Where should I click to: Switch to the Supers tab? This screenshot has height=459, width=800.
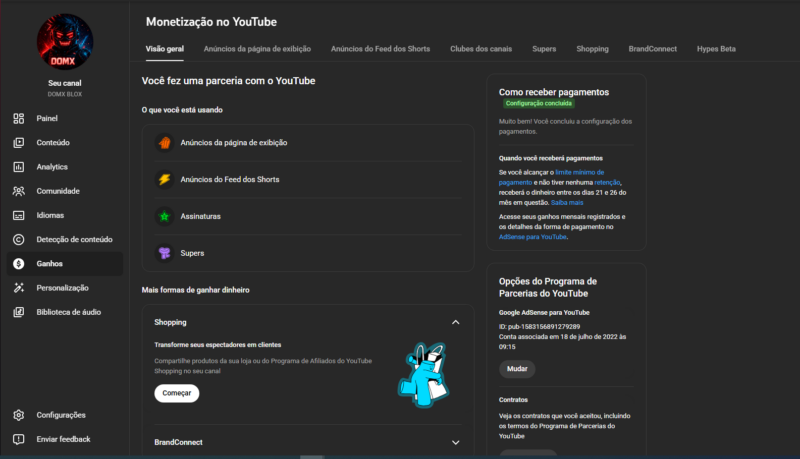(x=544, y=49)
